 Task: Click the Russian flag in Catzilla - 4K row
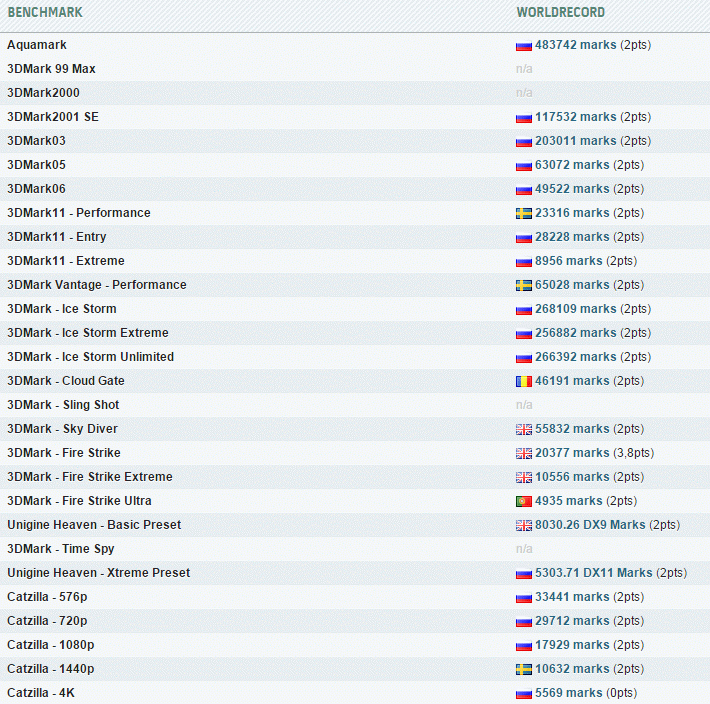523,693
